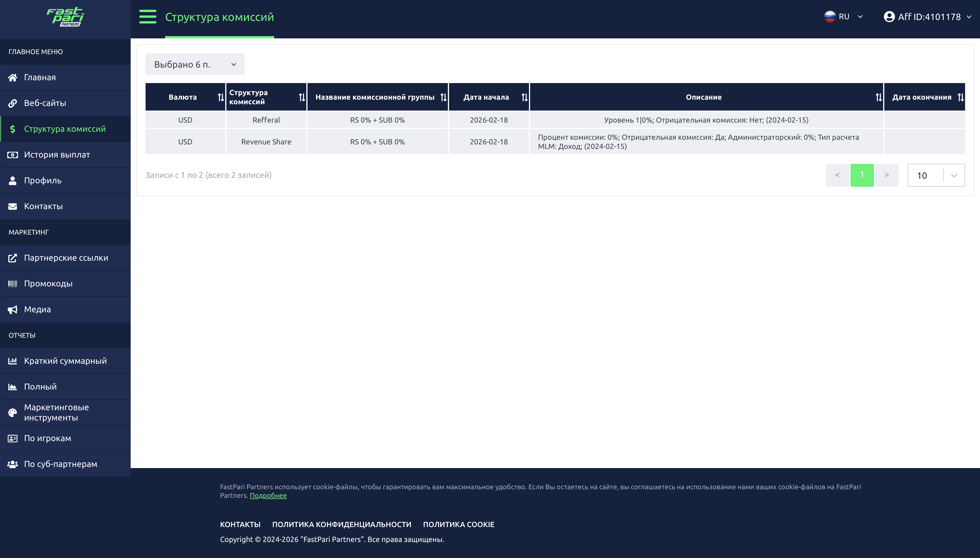This screenshot has width=980, height=558.
Task: Open the rows-per-page dropdown showing 10
Action: coord(936,176)
